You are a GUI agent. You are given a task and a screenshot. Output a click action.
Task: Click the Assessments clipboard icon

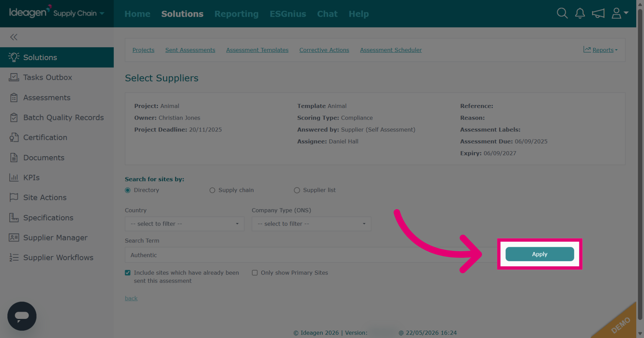(x=14, y=98)
